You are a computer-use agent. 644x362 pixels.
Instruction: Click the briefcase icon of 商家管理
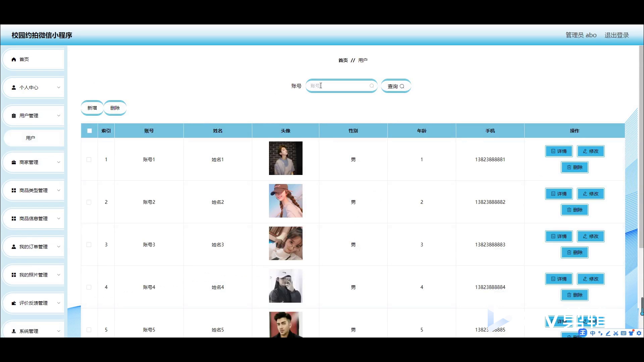point(14,162)
